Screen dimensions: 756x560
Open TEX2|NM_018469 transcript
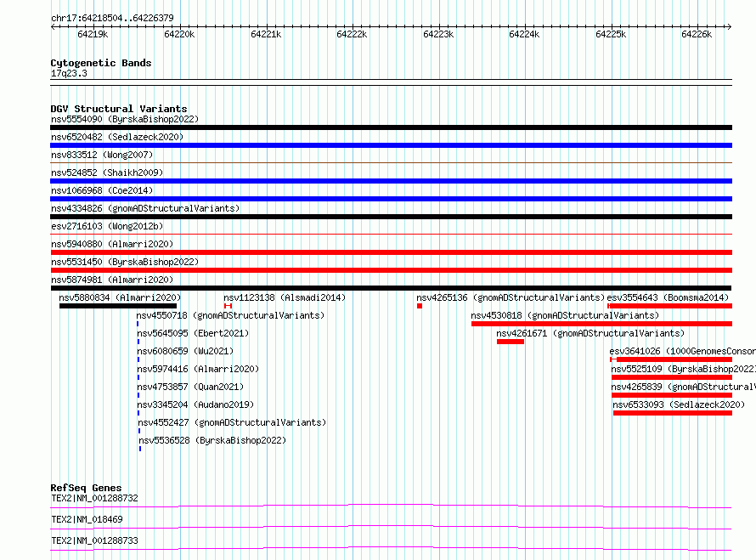tap(87, 519)
